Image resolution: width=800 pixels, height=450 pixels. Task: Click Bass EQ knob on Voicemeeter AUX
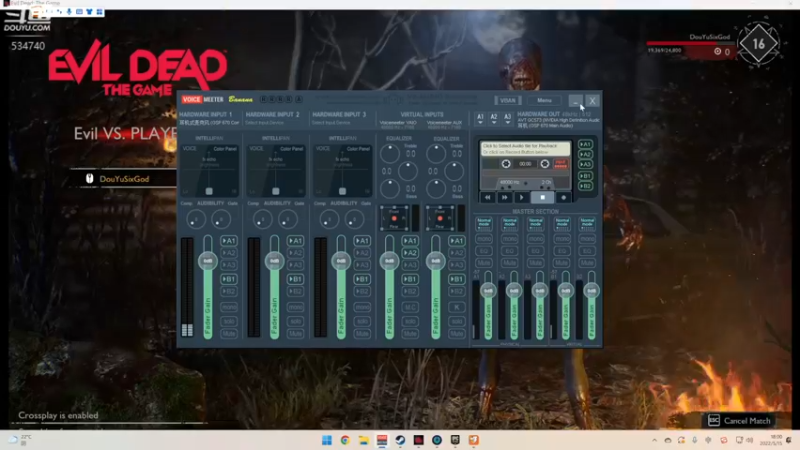click(x=436, y=189)
